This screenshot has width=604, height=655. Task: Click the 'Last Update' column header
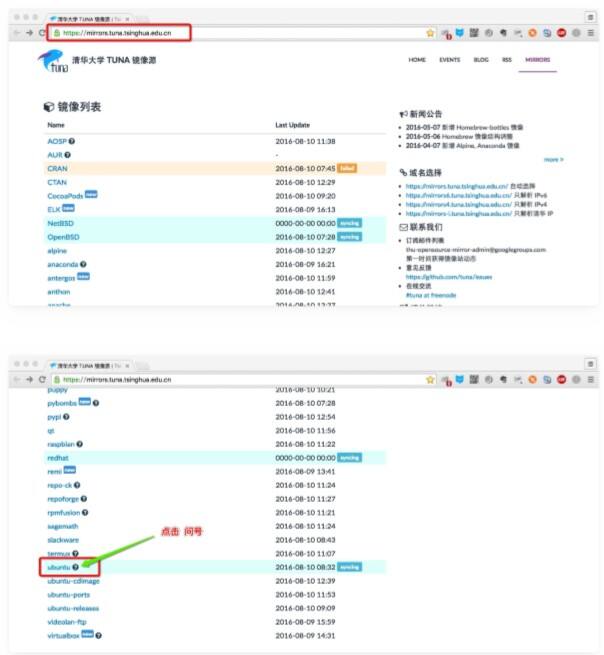tap(292, 125)
